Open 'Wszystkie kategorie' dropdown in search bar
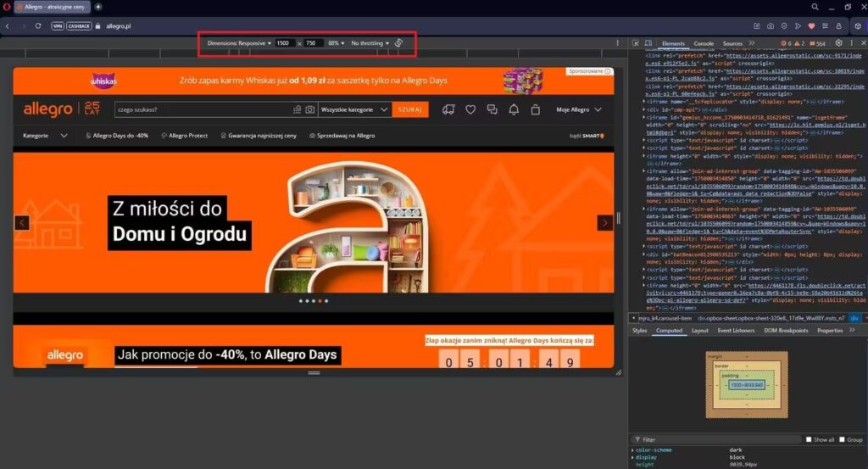This screenshot has height=469, width=868. 354,109
